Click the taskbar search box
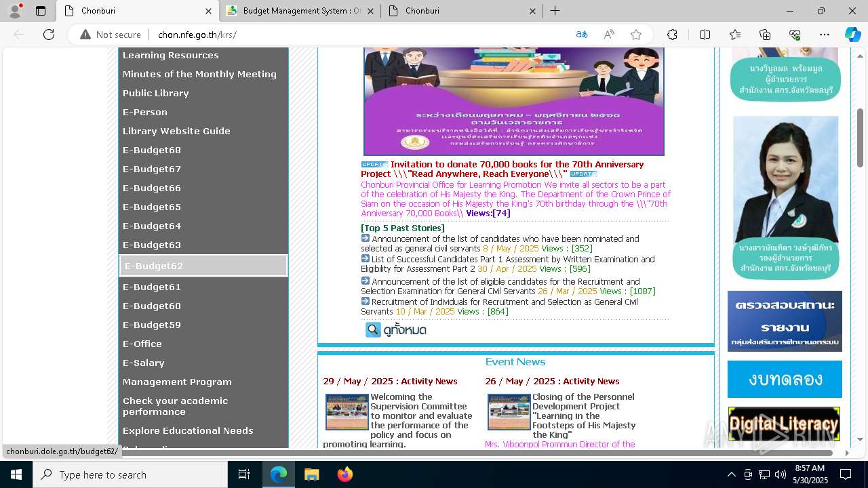 [x=130, y=474]
